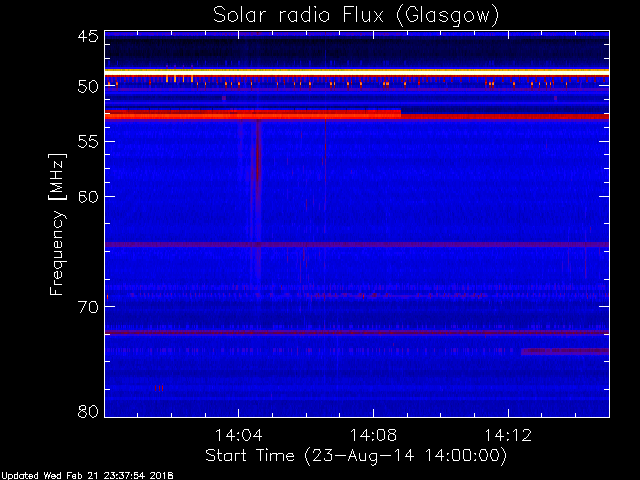Click the 60 frequency axis label
The image size is (640, 480).
(x=88, y=197)
